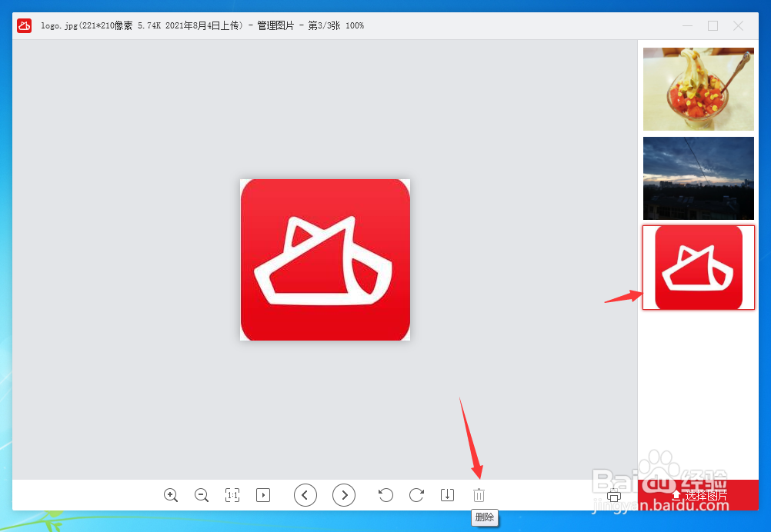This screenshot has width=771, height=532.
Task: Go to the previous image
Action: [305, 494]
